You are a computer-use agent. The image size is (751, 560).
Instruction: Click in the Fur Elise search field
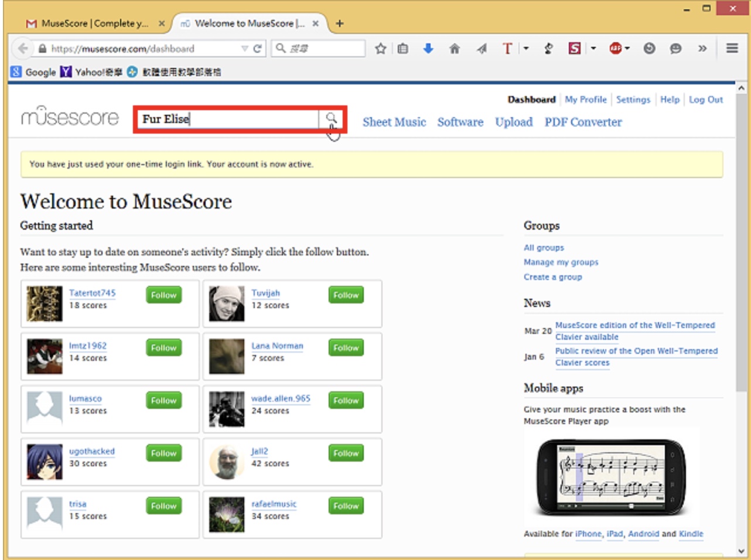point(228,119)
